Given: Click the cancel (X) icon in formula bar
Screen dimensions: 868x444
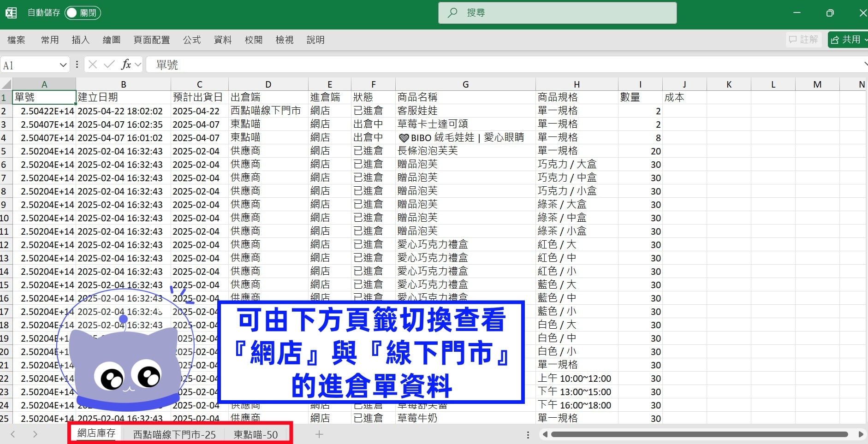Looking at the screenshot, I should [93, 65].
